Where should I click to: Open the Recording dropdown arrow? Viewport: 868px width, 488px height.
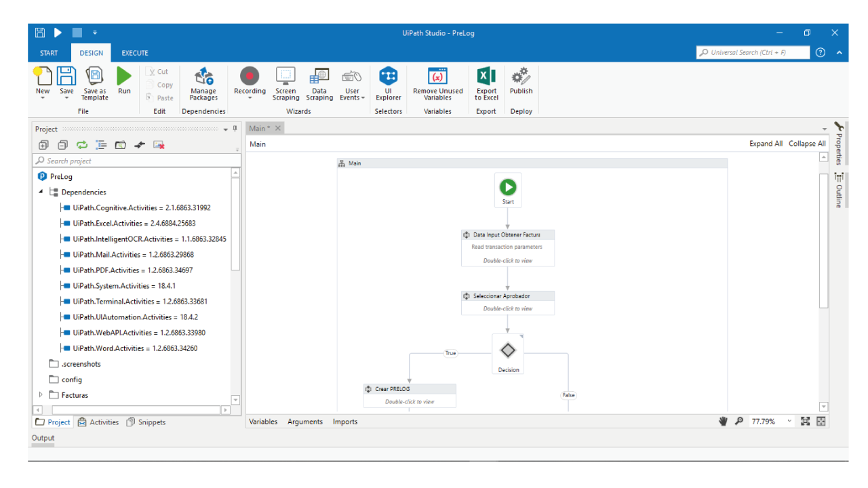250,98
